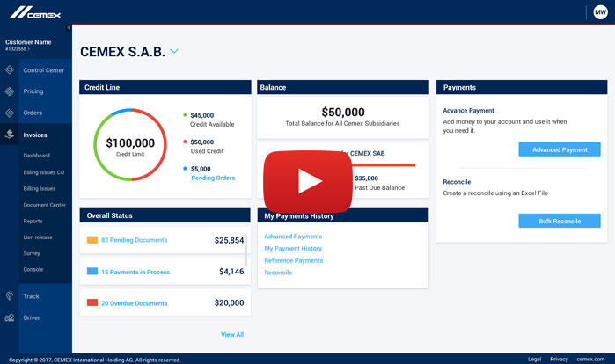The height and width of the screenshot is (364, 615).
Task: Open the cemex.com footer link
Action: [x=590, y=359]
